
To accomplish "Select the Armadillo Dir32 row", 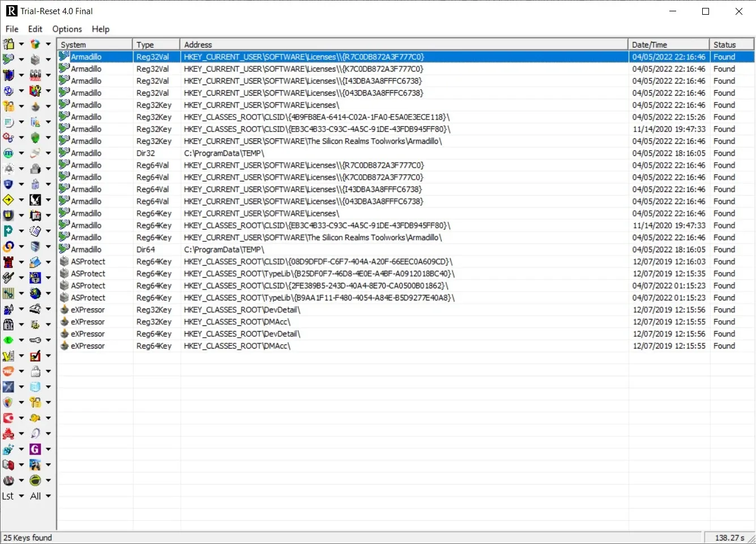I will [x=405, y=153].
